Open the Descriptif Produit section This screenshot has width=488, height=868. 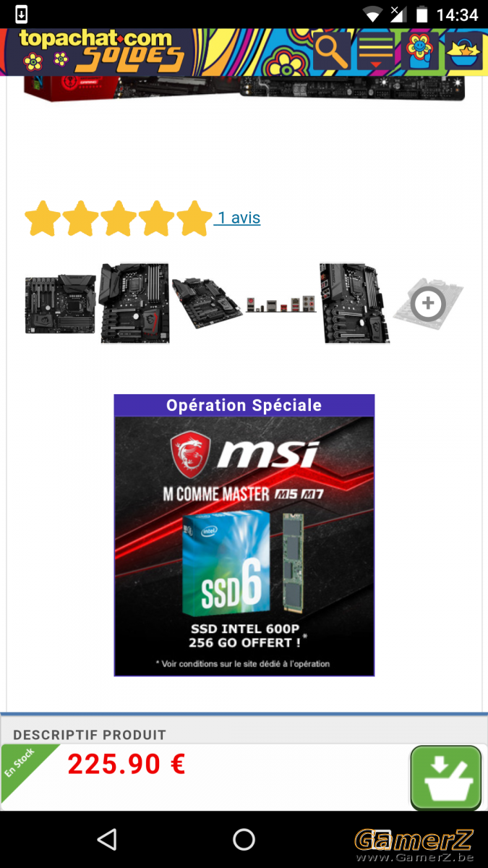pyautogui.click(x=90, y=735)
